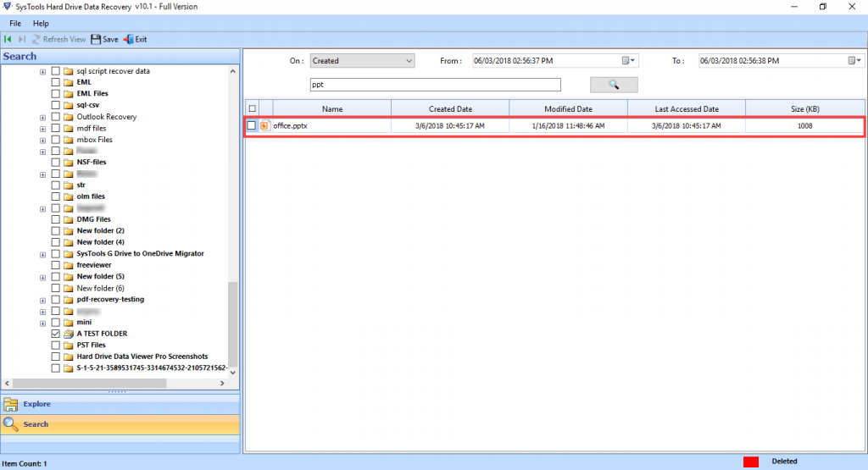
Task: Click the Save label in the toolbar
Action: pos(110,39)
